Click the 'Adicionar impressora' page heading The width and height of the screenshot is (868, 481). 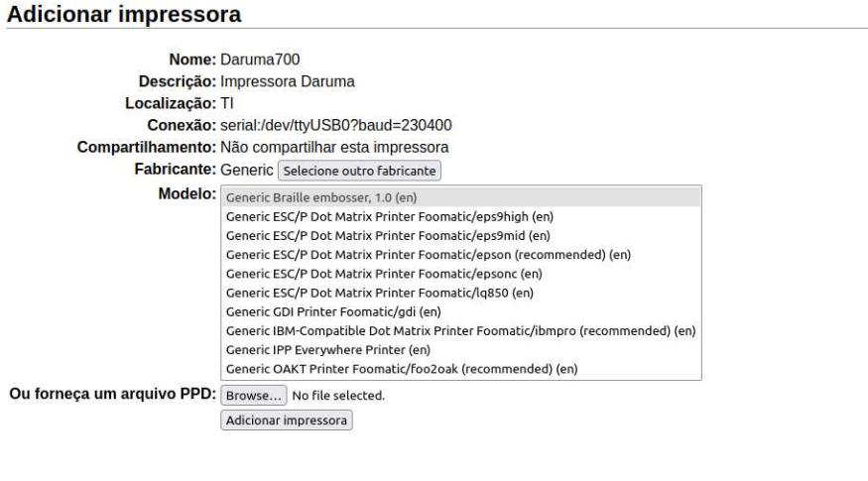[x=124, y=15]
